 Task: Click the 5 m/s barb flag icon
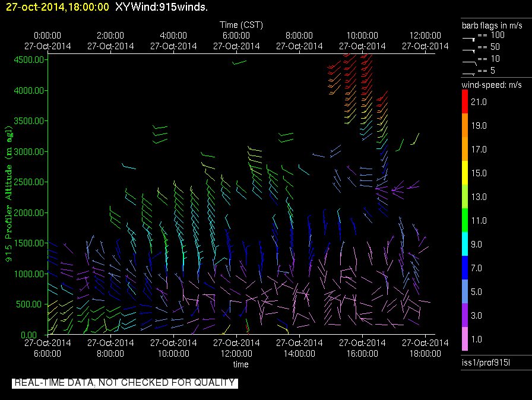pyautogui.click(x=468, y=74)
